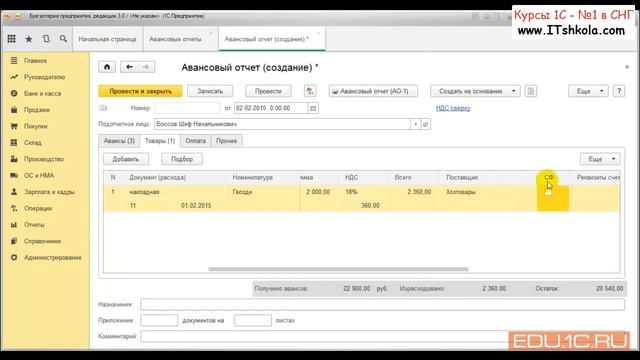
Task: Expand the table Еще menu
Action: 600,159
